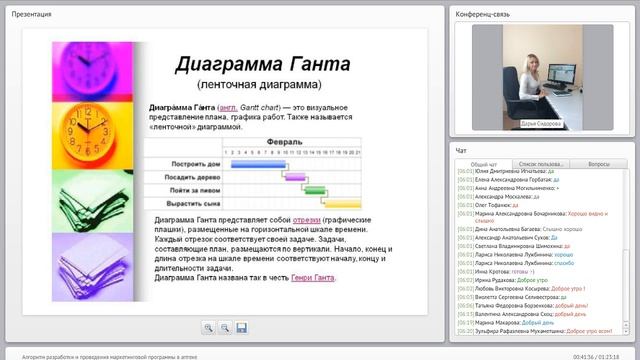Click Олег Тофанюк's chat message
Viewport: 640px width, 360px height.
(488, 205)
